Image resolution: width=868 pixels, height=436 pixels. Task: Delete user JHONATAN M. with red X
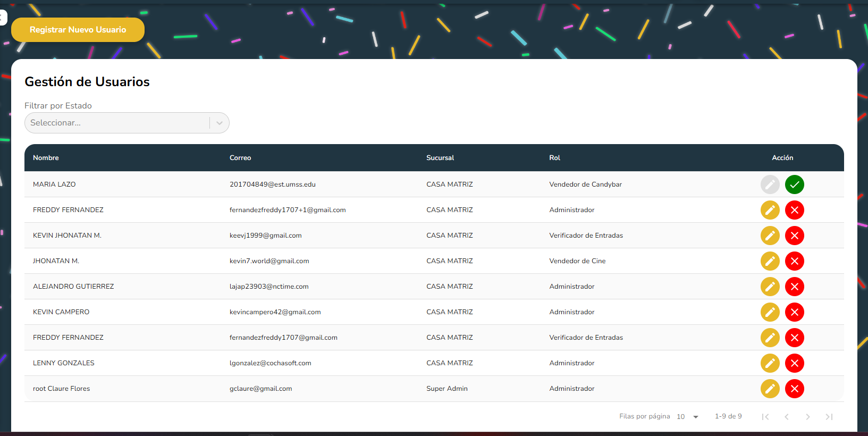(794, 261)
